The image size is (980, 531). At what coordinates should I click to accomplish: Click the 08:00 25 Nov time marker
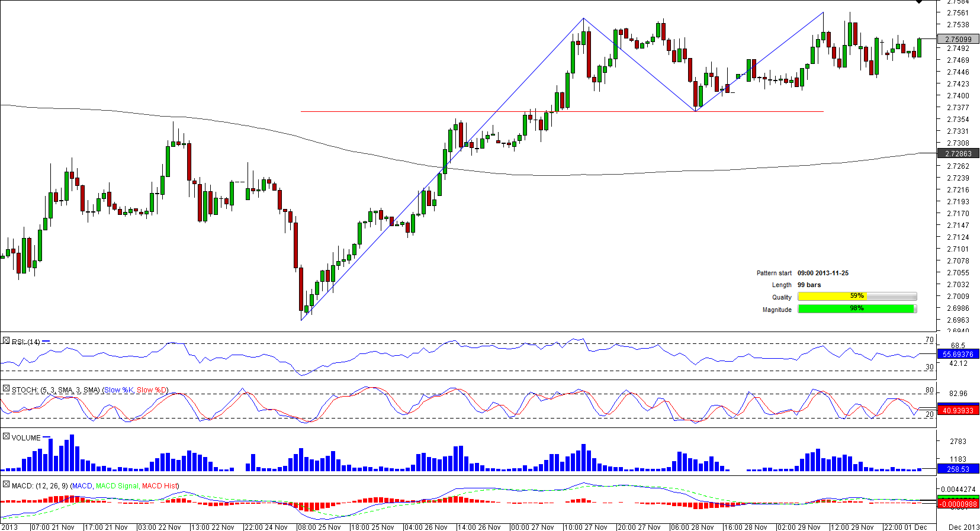(x=320, y=527)
